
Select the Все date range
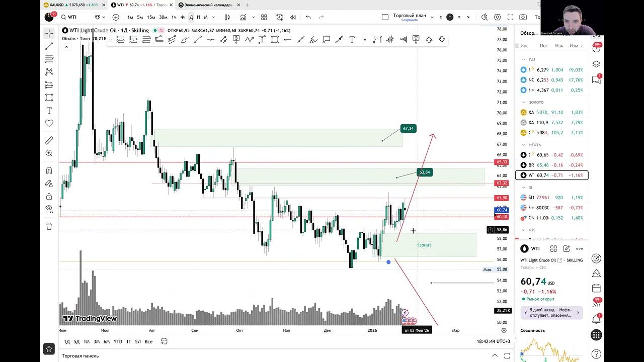point(148,341)
